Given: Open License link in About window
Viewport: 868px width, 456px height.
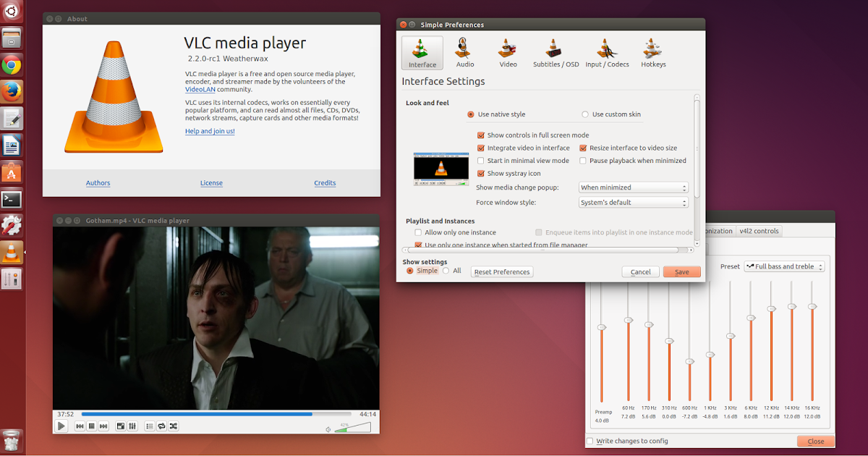Looking at the screenshot, I should tap(211, 183).
